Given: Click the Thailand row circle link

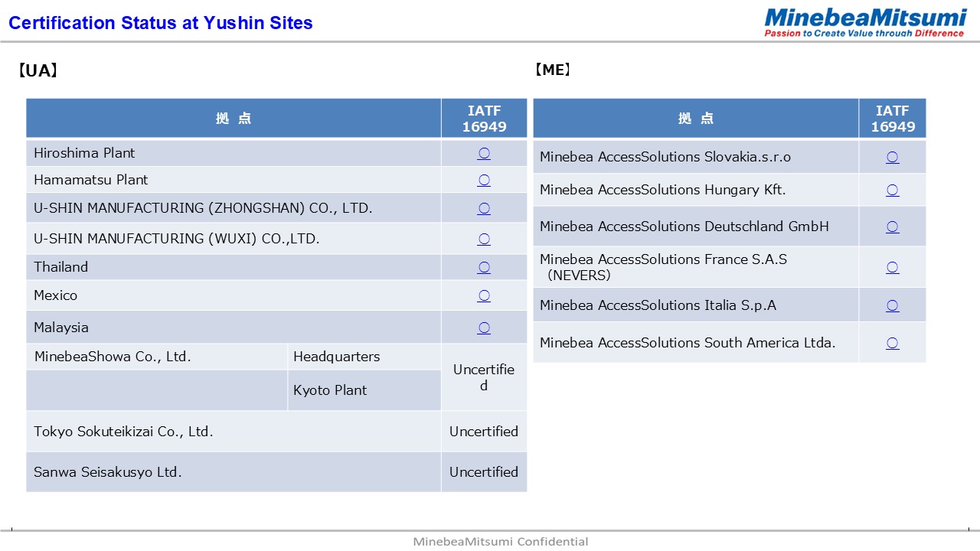Looking at the screenshot, I should (484, 267).
